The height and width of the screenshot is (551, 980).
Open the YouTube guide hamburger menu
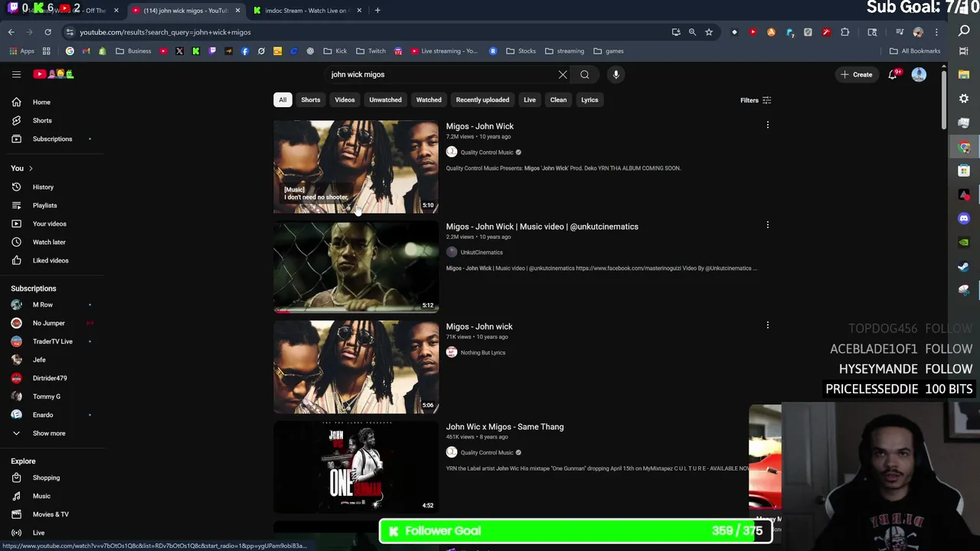tap(16, 74)
